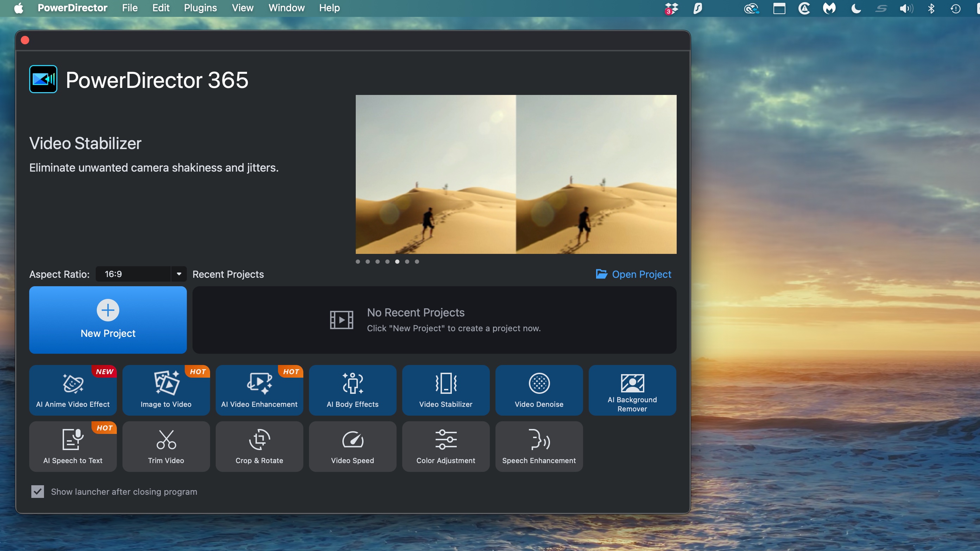Open the Color Adjustment tool
This screenshot has height=551, width=980.
[445, 447]
